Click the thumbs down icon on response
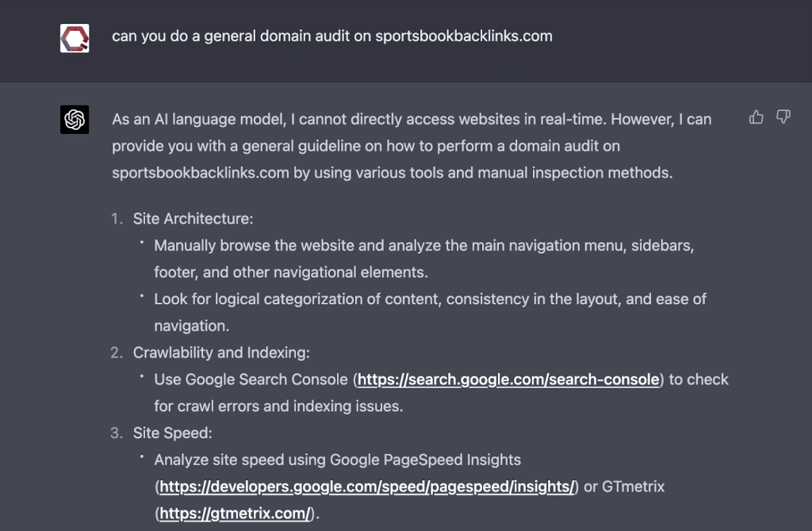This screenshot has width=812, height=531. (783, 117)
